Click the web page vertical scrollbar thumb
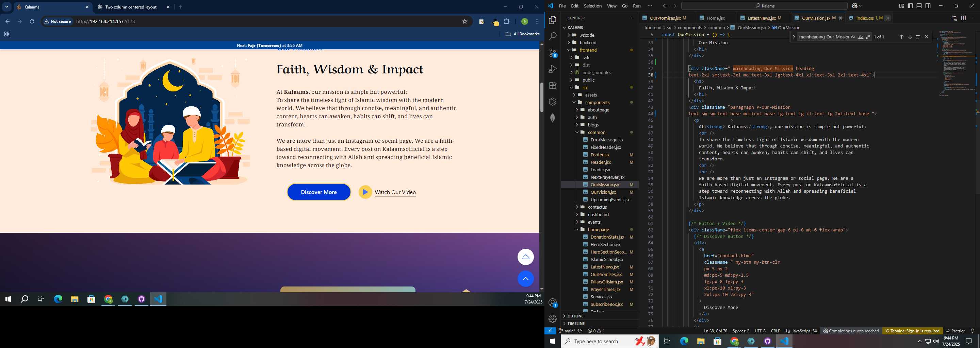Screen dimensions: 980x348 pyautogui.click(x=541, y=97)
